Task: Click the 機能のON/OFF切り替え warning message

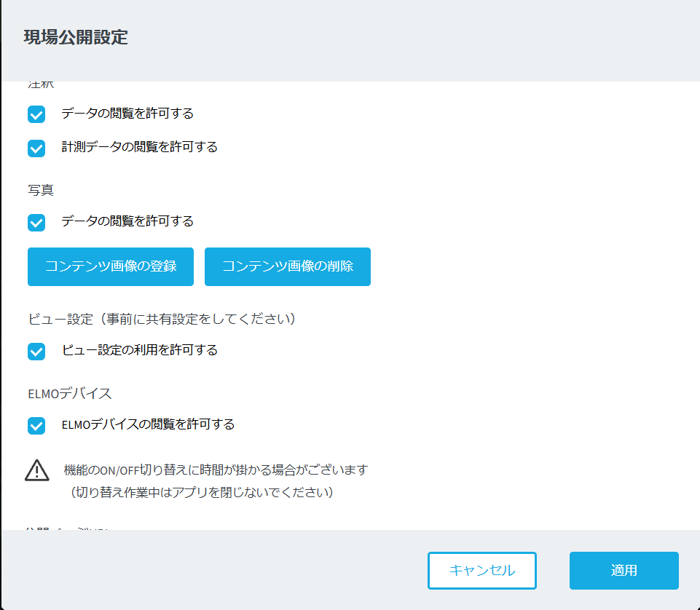Action: pos(216,470)
